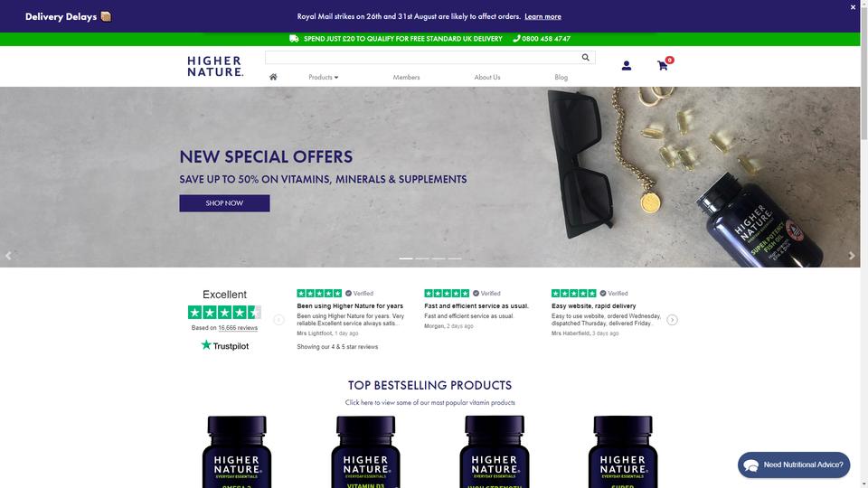Go to previous banner slide arrow
The width and height of the screenshot is (868, 488).
(8, 256)
